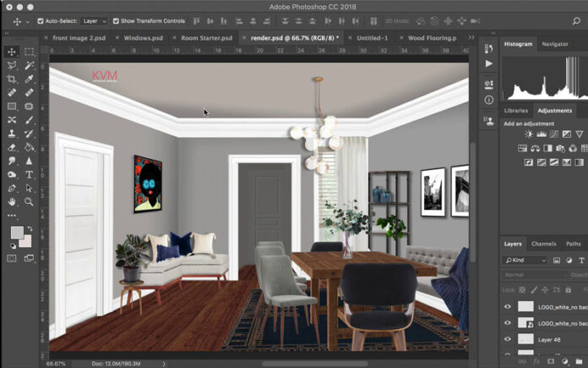Open the Clone Source panel icon
Screen dimensions: 588x368
click(x=488, y=121)
